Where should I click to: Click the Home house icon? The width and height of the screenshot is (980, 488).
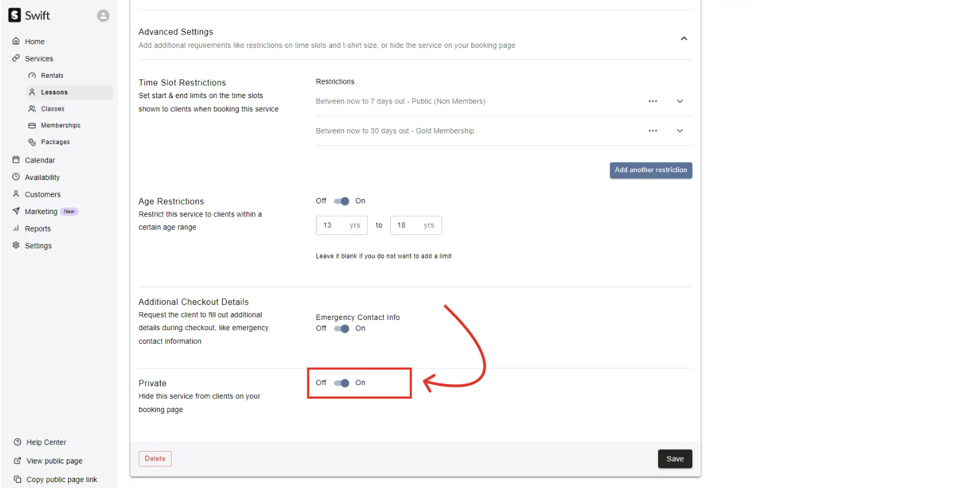tap(16, 41)
